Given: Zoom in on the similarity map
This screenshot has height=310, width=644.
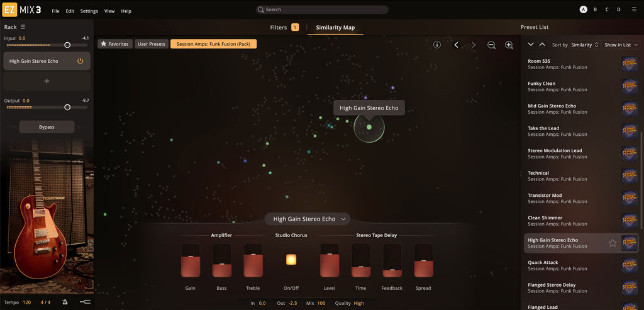Looking at the screenshot, I should tap(509, 45).
